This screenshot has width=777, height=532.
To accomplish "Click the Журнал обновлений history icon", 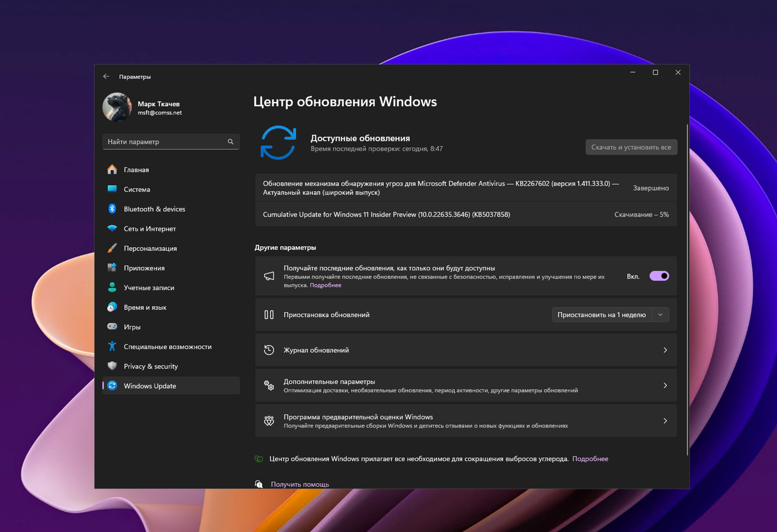I will click(269, 350).
